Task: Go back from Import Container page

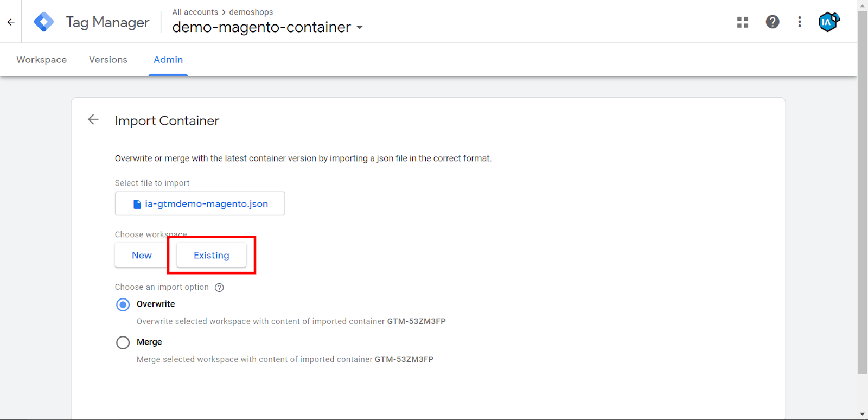Action: click(93, 120)
